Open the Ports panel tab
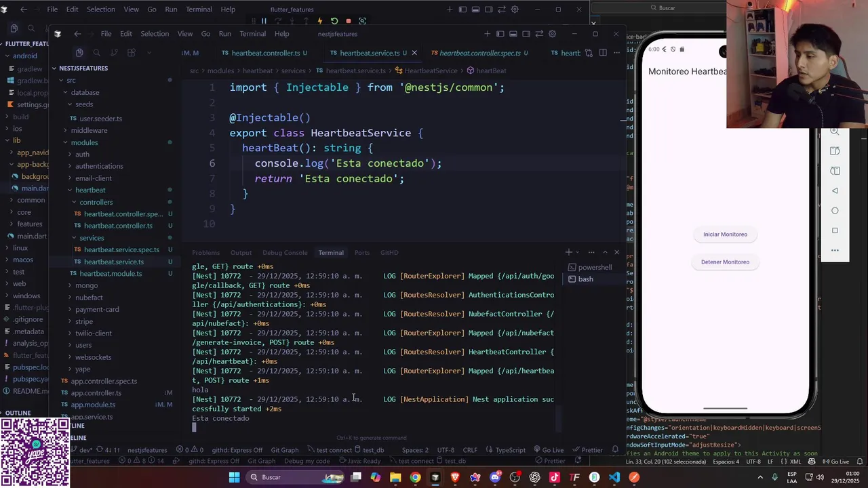The height and width of the screenshot is (488, 868). pos(362,253)
